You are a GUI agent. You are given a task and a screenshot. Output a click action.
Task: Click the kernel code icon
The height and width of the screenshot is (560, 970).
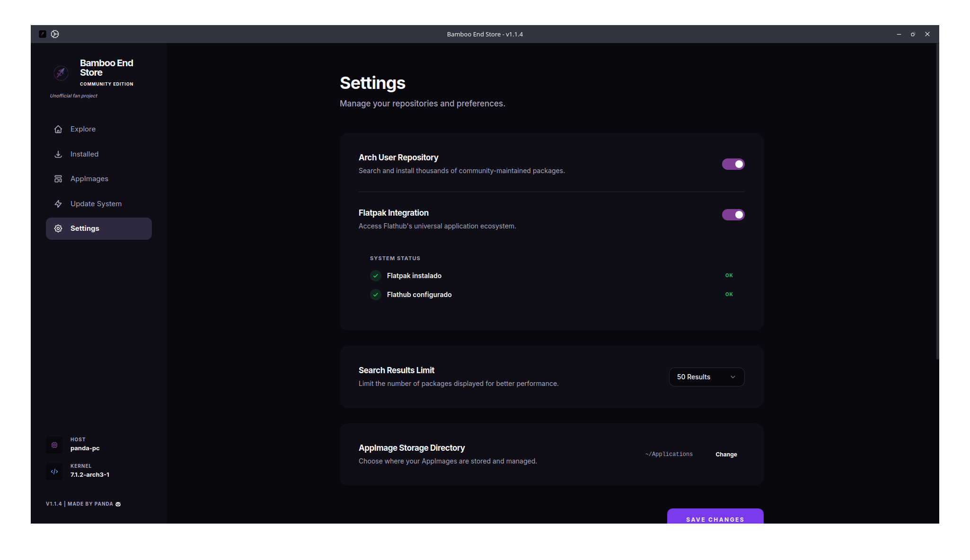pyautogui.click(x=54, y=471)
